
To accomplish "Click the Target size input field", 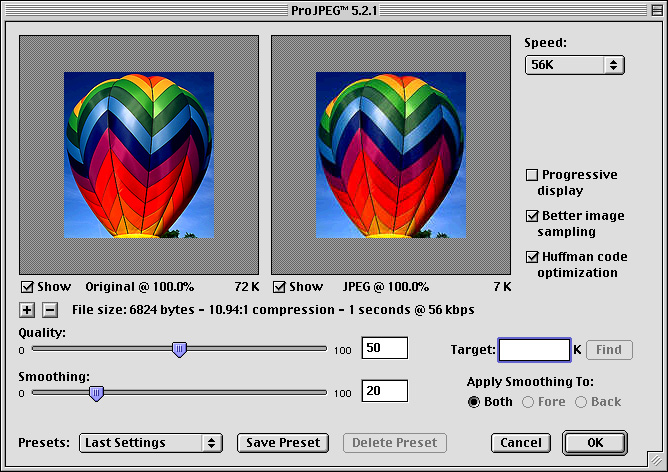I will [x=534, y=350].
